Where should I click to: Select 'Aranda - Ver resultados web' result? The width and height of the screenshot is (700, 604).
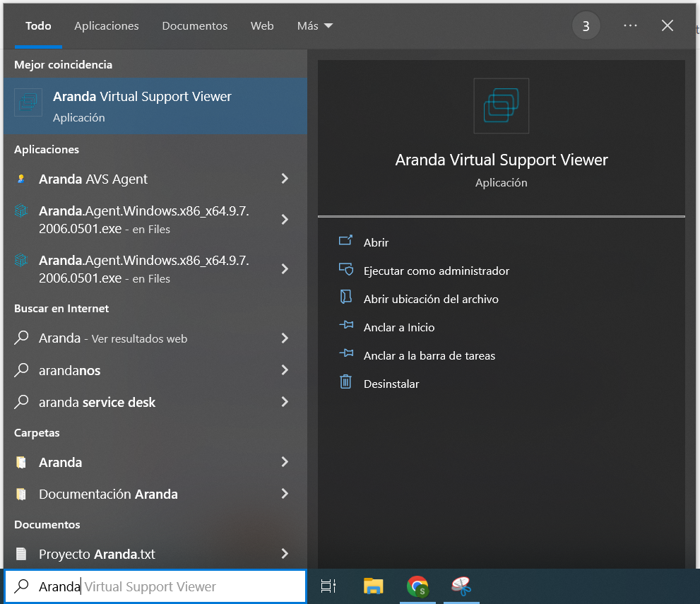pos(155,338)
